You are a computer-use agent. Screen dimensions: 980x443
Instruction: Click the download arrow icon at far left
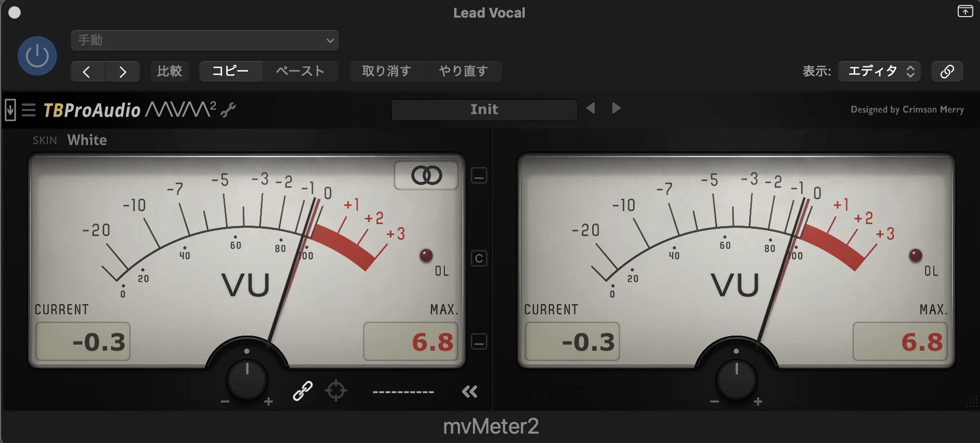coord(10,110)
